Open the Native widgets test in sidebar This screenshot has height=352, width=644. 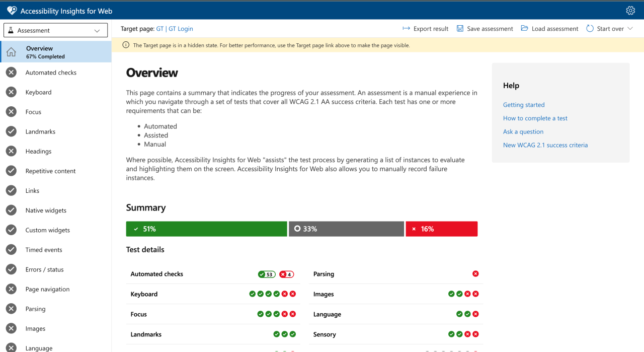coord(56,210)
